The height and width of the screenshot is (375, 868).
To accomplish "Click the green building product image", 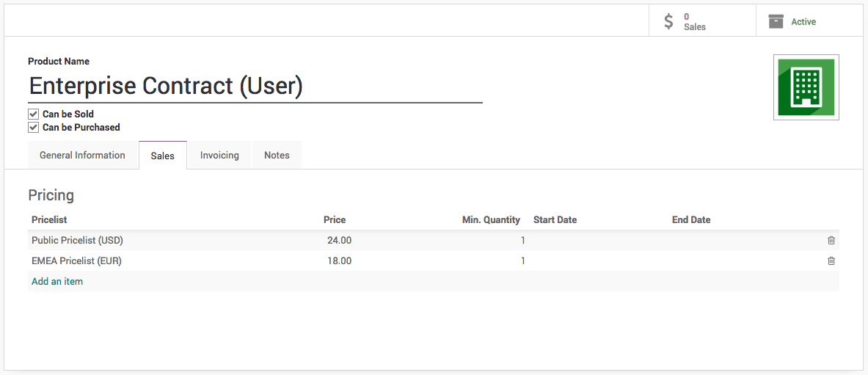I will pyautogui.click(x=806, y=87).
